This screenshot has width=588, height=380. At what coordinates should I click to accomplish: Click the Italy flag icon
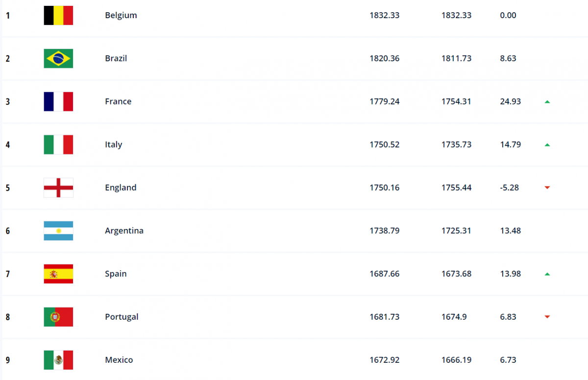[58, 145]
